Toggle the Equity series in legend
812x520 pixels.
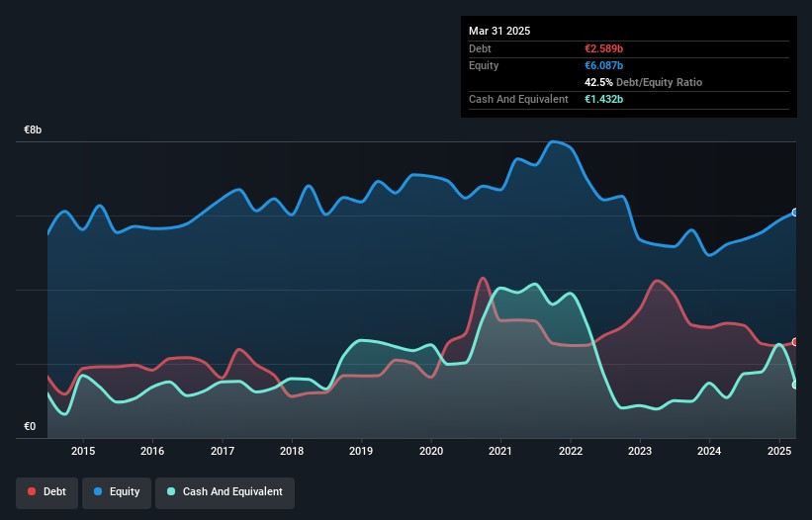(117, 491)
